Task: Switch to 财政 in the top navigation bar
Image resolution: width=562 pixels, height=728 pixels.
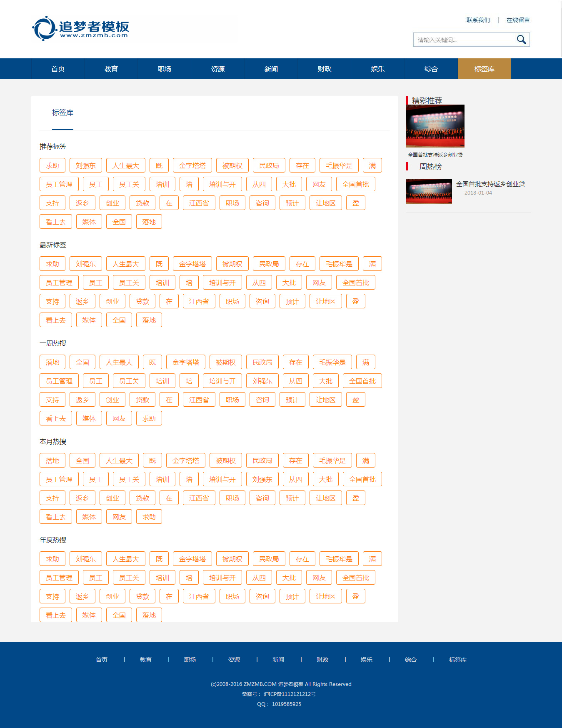Action: [325, 69]
